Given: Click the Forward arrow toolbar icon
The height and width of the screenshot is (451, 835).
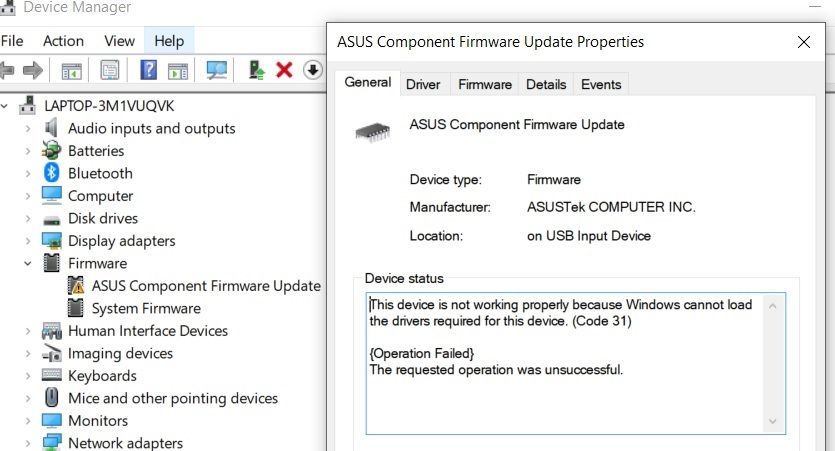Looking at the screenshot, I should [x=33, y=70].
